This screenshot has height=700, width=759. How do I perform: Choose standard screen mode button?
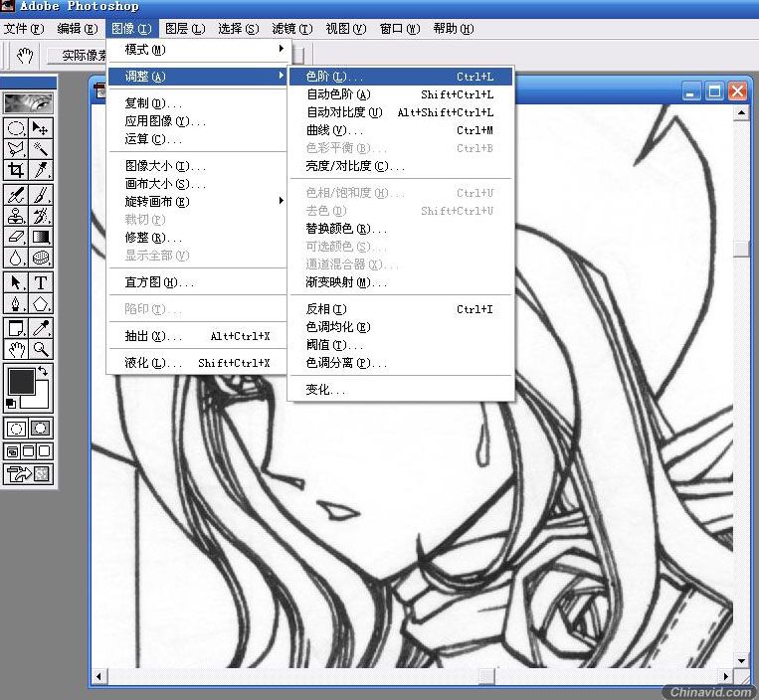(13, 451)
